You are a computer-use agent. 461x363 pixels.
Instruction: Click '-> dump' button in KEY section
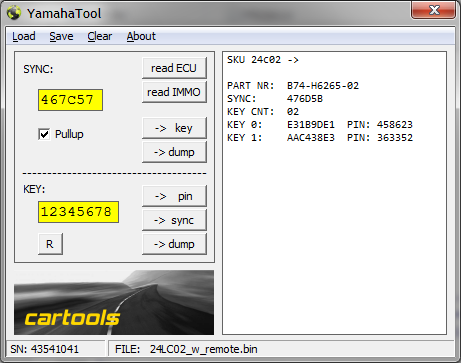tap(174, 244)
